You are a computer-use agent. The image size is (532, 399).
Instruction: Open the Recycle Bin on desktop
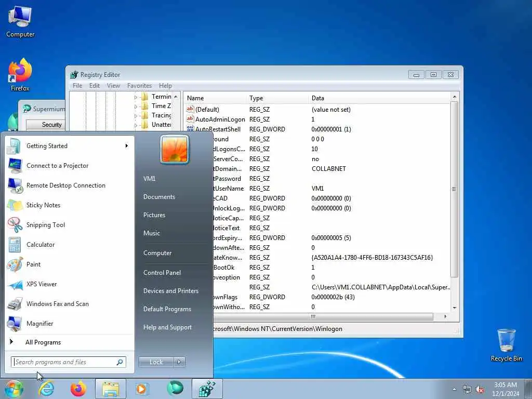pyautogui.click(x=506, y=345)
